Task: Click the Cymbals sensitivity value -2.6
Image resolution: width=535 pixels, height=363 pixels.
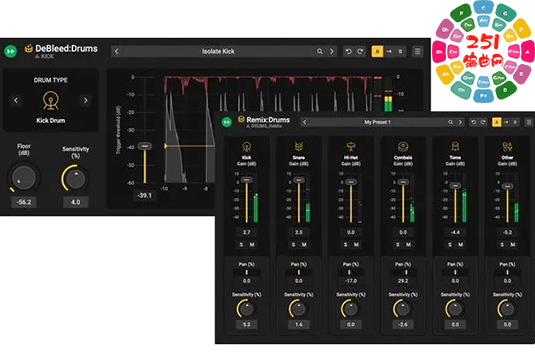Action: (x=403, y=324)
